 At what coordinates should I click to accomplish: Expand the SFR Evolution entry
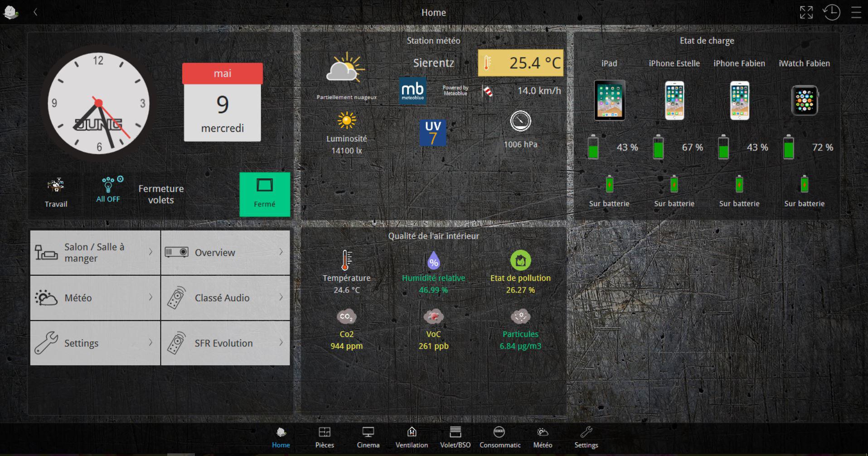pyautogui.click(x=225, y=343)
